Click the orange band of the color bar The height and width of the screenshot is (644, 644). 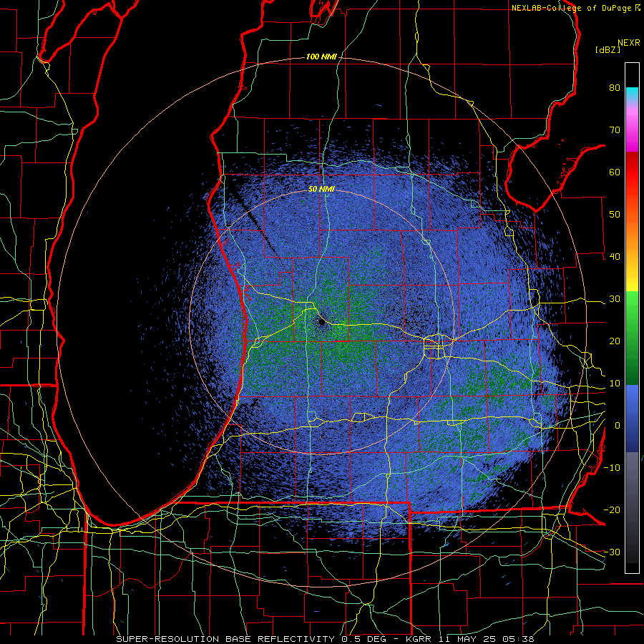[632, 234]
